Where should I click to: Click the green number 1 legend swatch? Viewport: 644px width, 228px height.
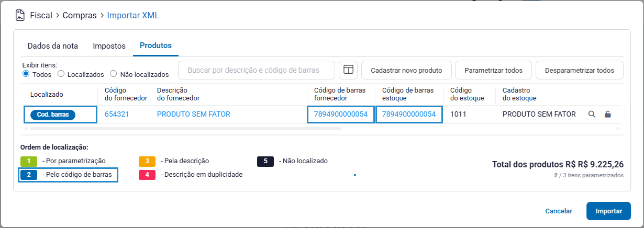29,161
